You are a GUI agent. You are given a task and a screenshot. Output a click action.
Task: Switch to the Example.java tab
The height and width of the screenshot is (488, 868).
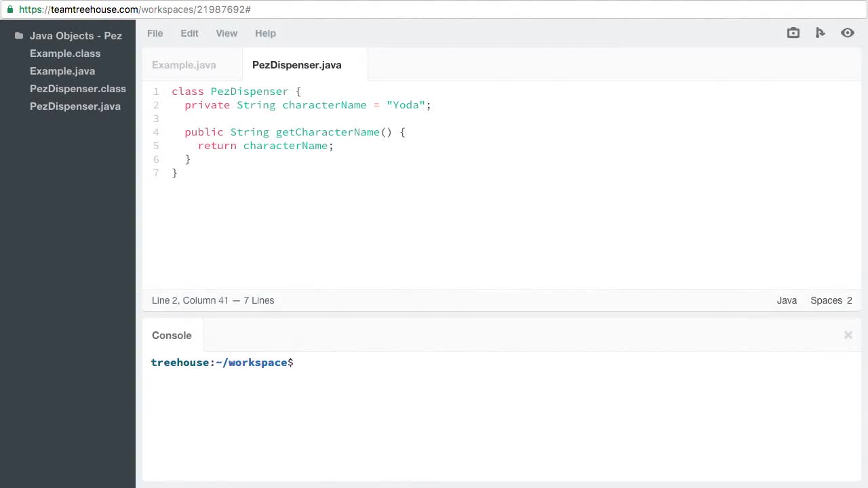click(184, 64)
